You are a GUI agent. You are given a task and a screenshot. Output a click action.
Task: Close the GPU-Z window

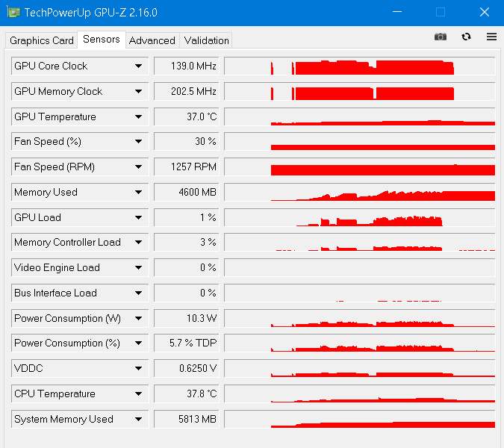click(x=485, y=12)
